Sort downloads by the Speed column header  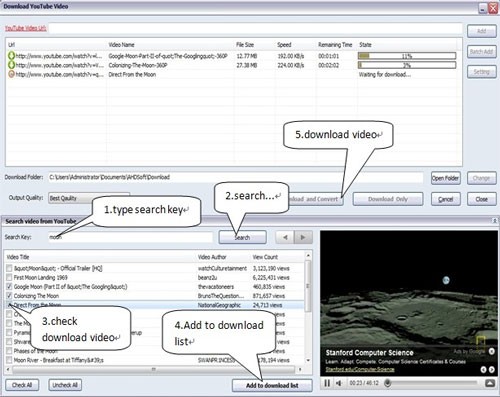tap(284, 45)
